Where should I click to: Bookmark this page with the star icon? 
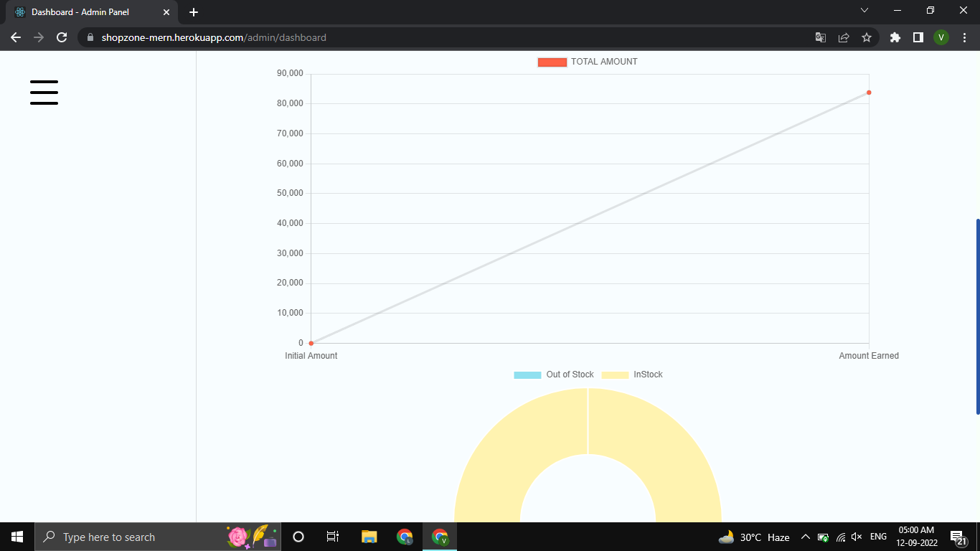point(867,37)
